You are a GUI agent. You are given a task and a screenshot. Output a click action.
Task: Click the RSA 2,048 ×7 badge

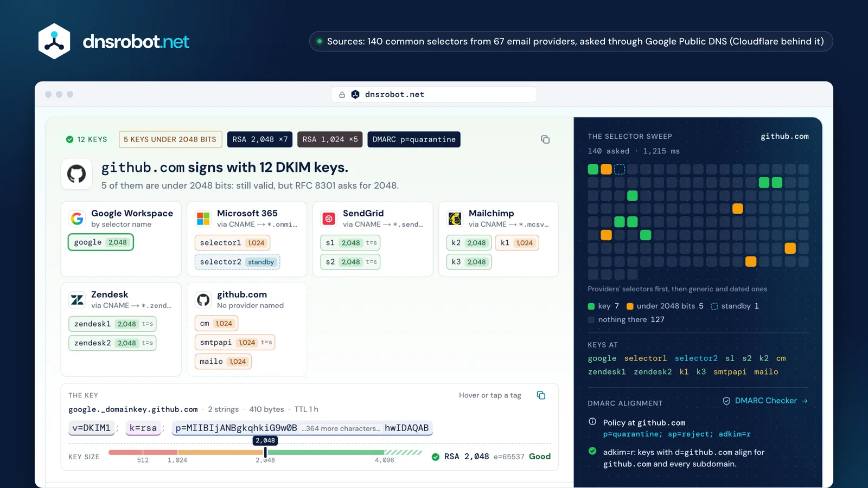tap(260, 139)
